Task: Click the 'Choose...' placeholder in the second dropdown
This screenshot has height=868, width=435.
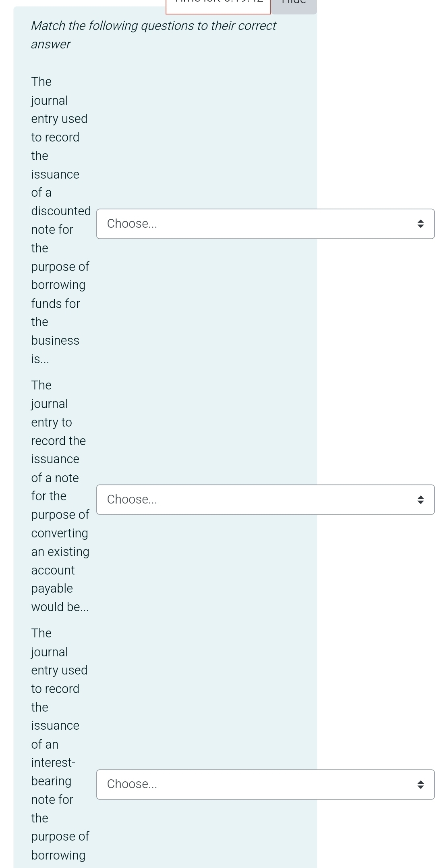Action: point(132,500)
